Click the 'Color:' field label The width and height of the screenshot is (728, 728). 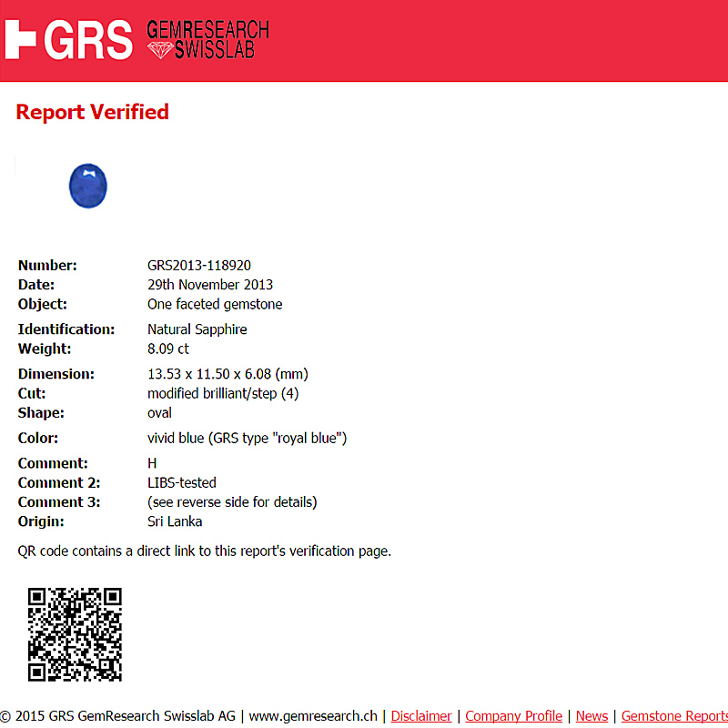tap(38, 438)
